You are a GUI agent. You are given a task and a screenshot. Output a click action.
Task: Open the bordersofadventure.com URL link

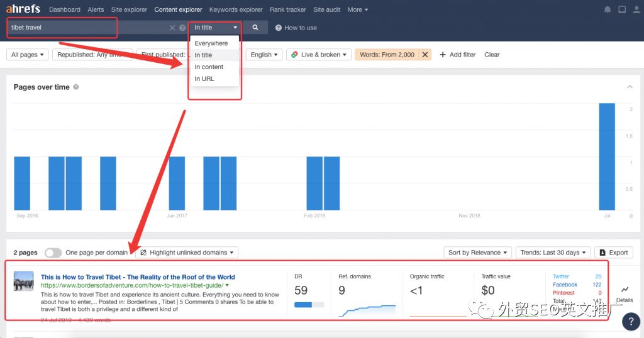click(x=132, y=285)
